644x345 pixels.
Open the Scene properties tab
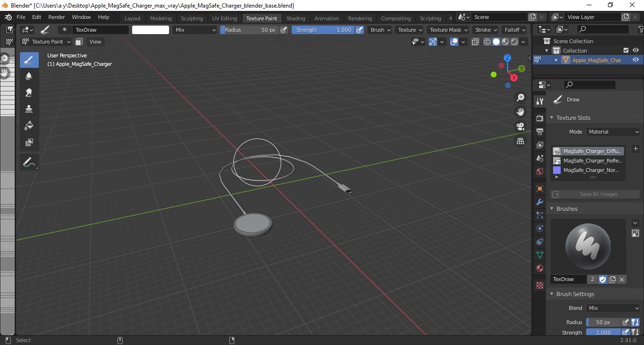click(x=539, y=158)
